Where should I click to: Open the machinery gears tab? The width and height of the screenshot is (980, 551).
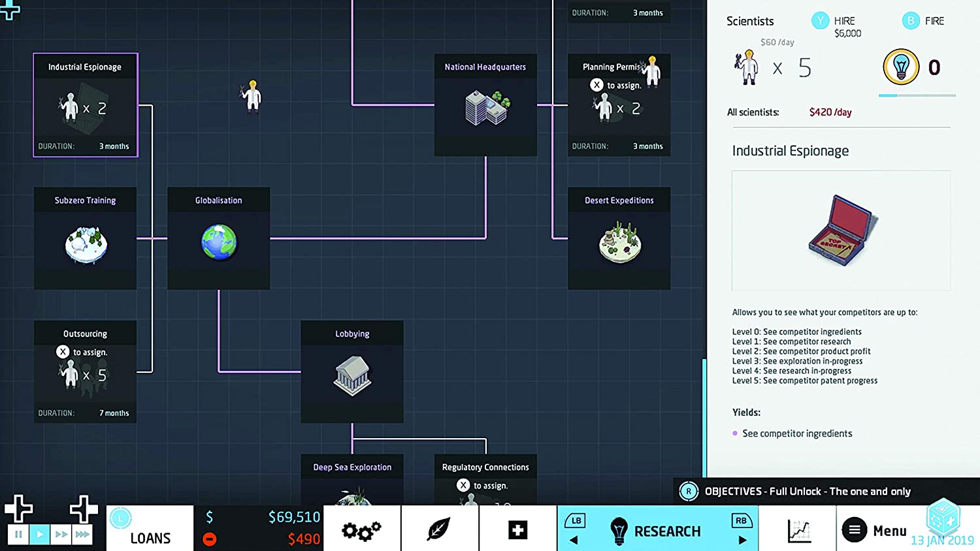pos(361,530)
